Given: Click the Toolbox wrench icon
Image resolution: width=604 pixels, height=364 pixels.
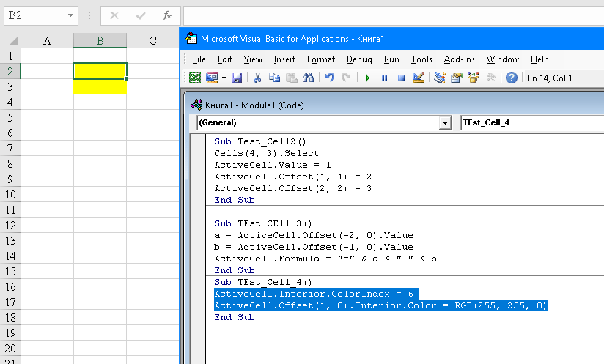Looking at the screenshot, I should click(490, 78).
